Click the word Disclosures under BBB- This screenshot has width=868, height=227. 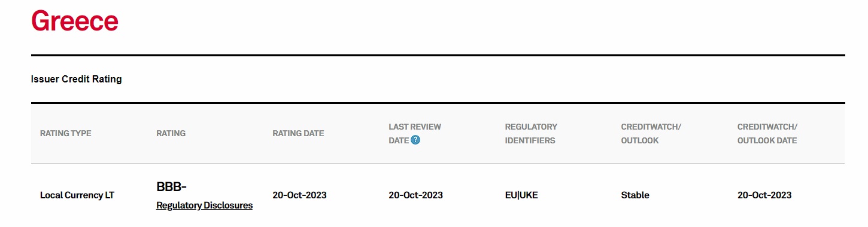pyautogui.click(x=228, y=205)
